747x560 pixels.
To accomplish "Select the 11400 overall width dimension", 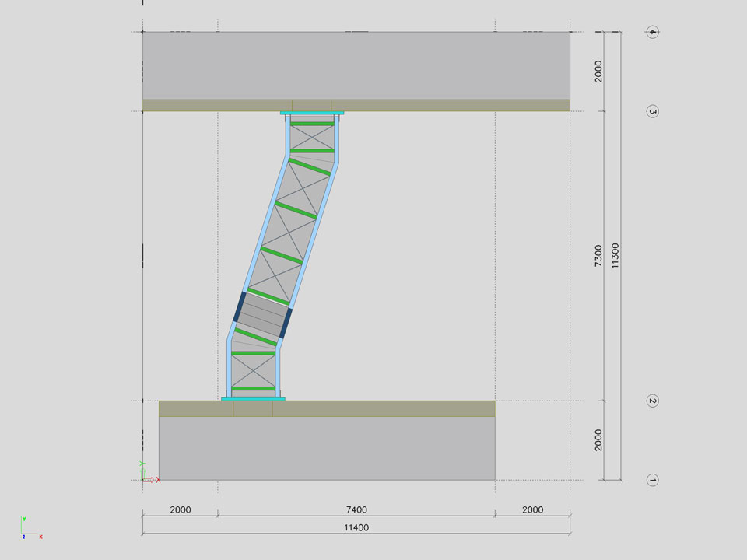I will point(356,527).
